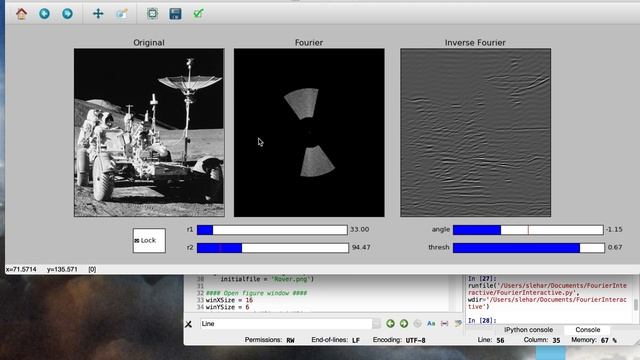The image size is (640, 360).
Task: Click 'Line: 56' status entry
Action: (491, 340)
